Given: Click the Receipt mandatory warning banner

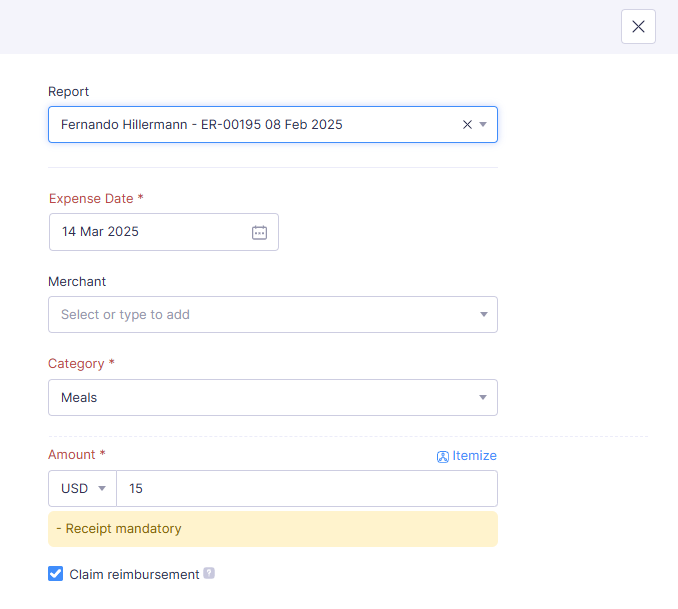Looking at the screenshot, I should tap(272, 529).
